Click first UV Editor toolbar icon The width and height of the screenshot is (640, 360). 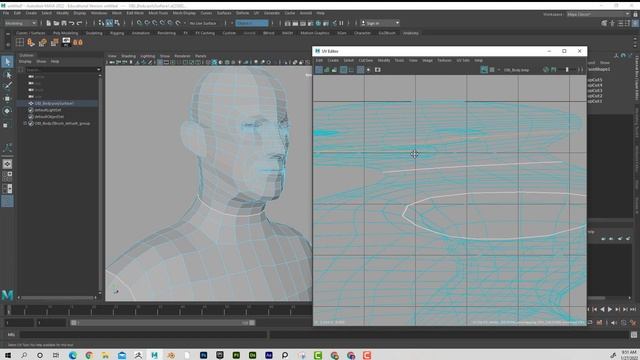coord(319,70)
